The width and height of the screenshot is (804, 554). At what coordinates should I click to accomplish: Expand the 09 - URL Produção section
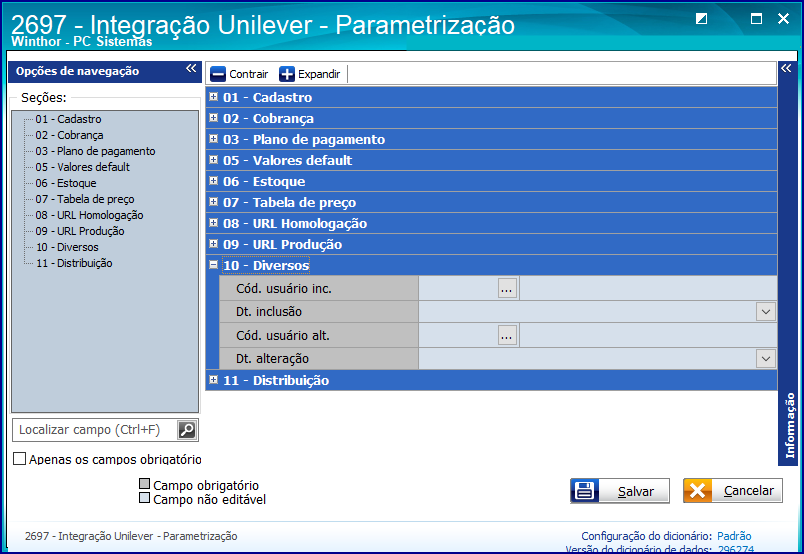point(214,244)
